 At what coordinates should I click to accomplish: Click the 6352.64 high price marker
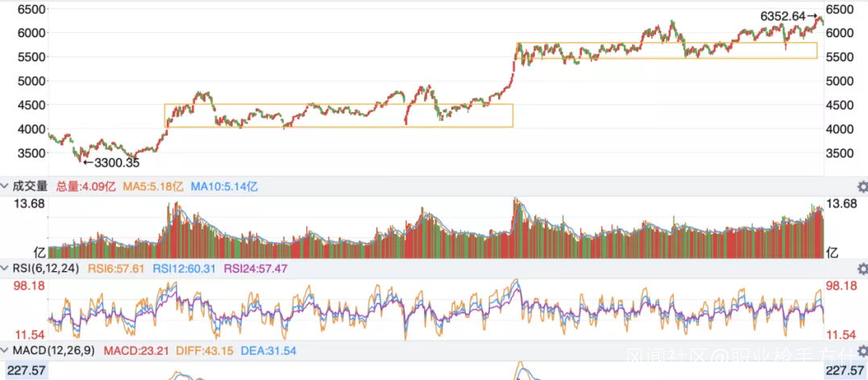pos(783,15)
